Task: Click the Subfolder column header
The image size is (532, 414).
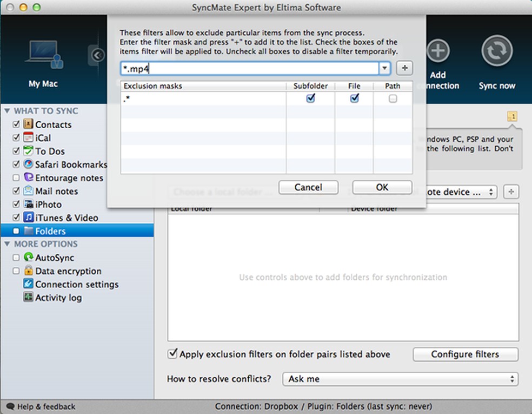Action: pyautogui.click(x=310, y=86)
